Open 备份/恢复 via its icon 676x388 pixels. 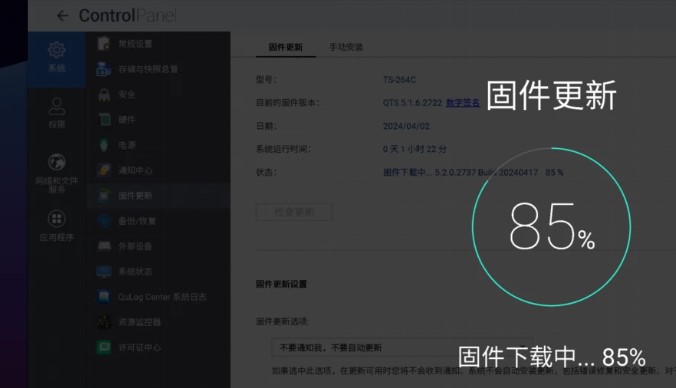coord(104,221)
